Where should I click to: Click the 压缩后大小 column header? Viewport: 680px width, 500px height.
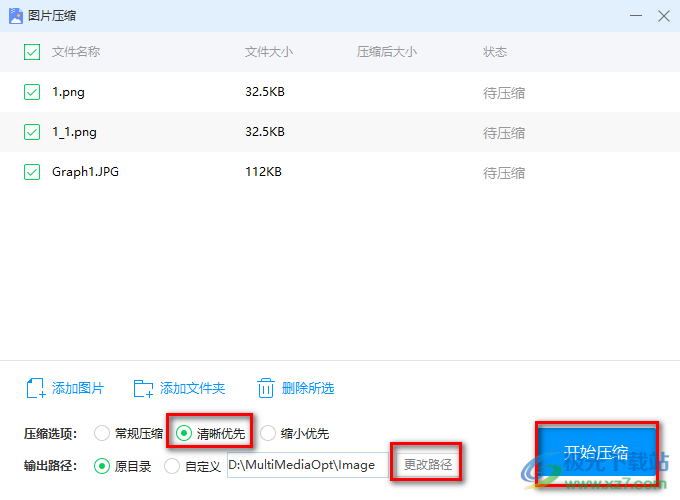[x=387, y=52]
